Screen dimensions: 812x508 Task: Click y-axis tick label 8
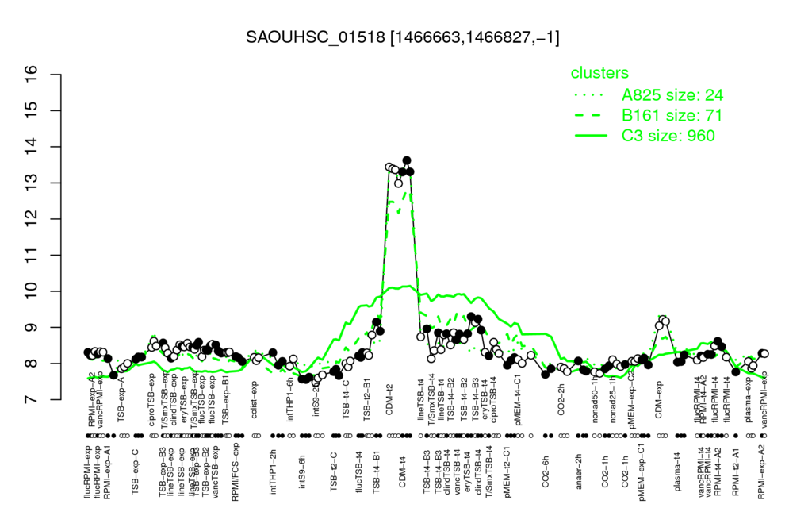coord(31,364)
